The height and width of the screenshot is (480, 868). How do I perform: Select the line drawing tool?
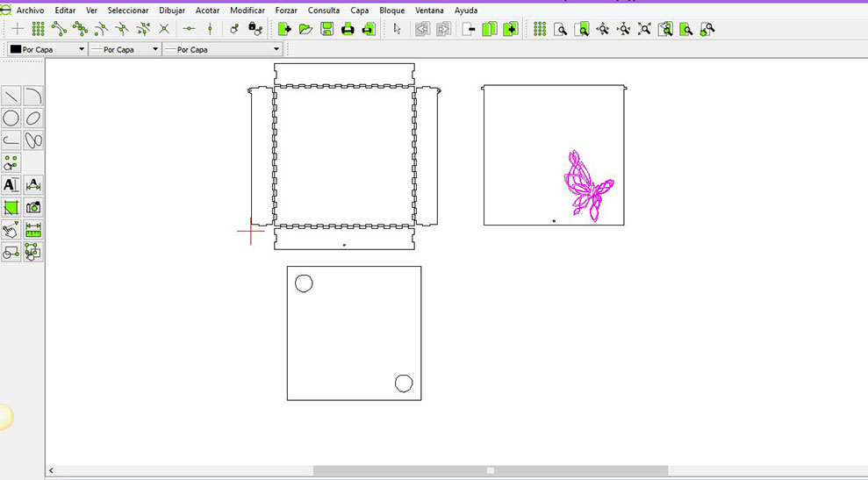tap(11, 96)
